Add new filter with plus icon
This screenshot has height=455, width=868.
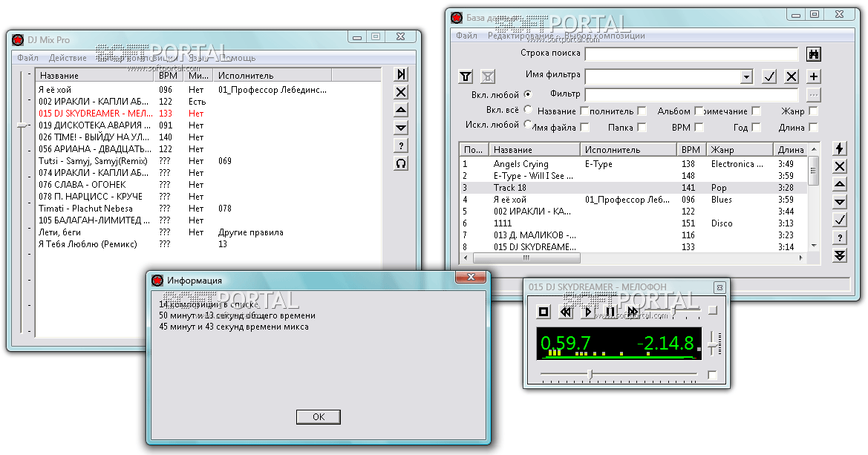814,76
